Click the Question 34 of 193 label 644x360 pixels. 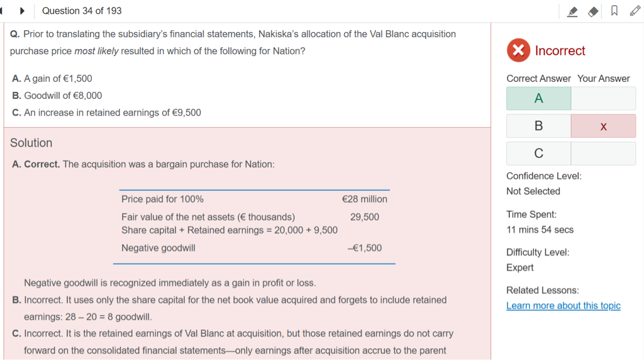[82, 11]
